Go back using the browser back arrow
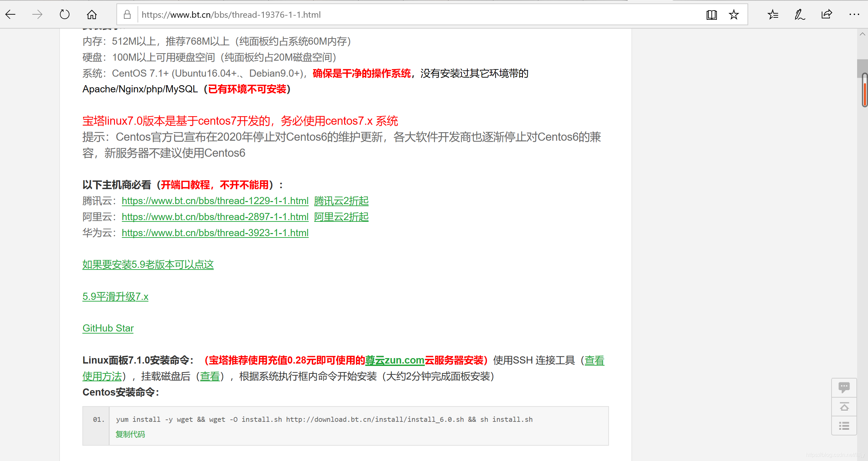This screenshot has width=868, height=461. click(x=11, y=14)
